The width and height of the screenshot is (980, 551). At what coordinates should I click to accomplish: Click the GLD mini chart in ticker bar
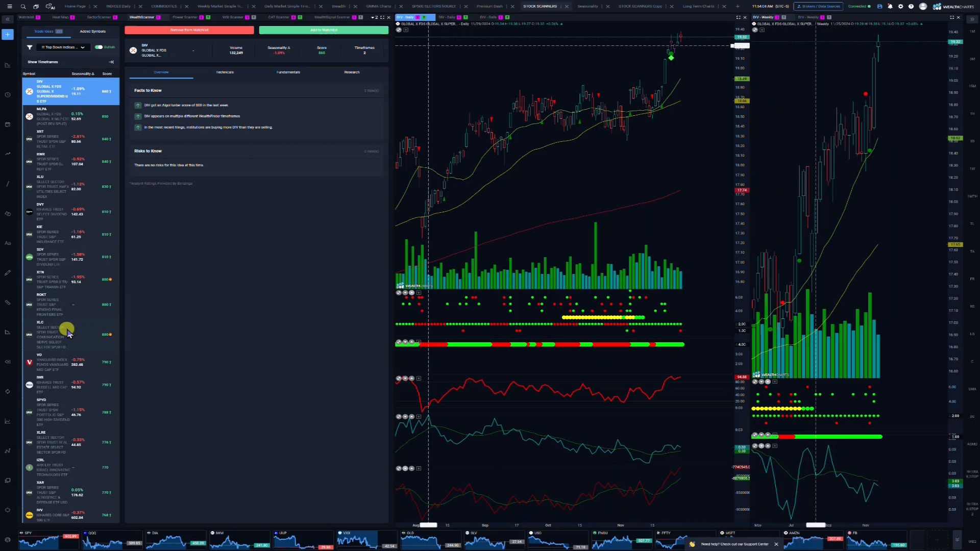point(431,540)
